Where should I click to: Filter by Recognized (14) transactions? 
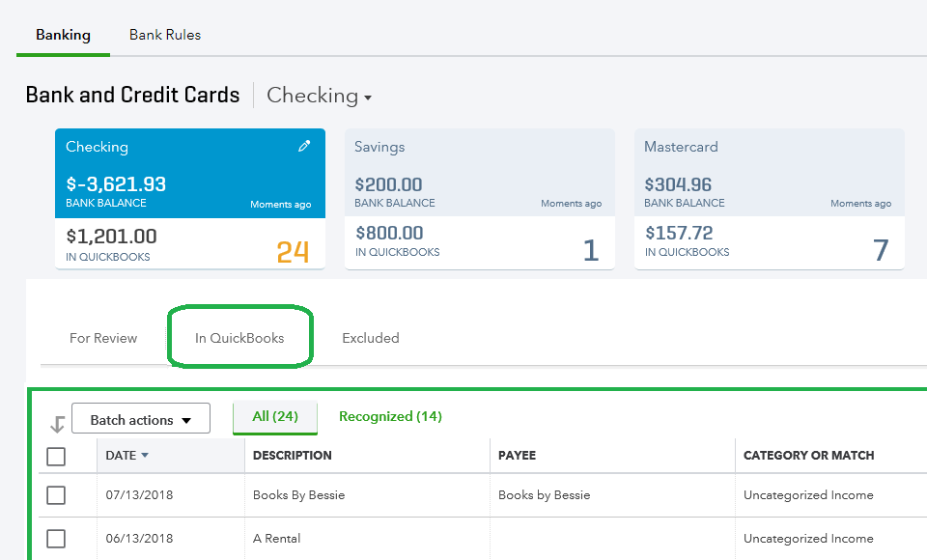(x=390, y=416)
